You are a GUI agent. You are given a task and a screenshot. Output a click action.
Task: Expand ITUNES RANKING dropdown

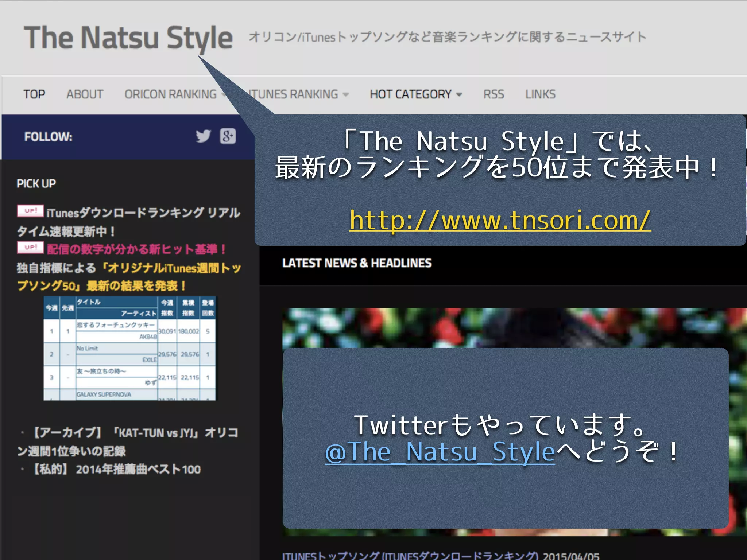(298, 94)
